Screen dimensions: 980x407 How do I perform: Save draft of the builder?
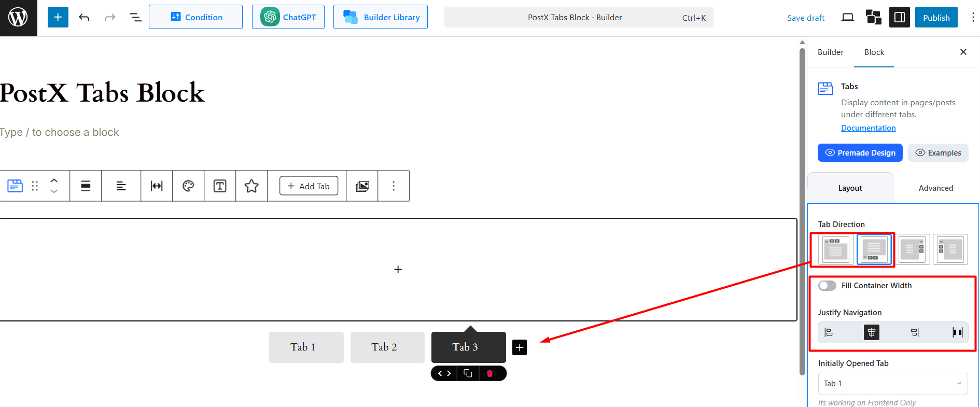pos(805,18)
